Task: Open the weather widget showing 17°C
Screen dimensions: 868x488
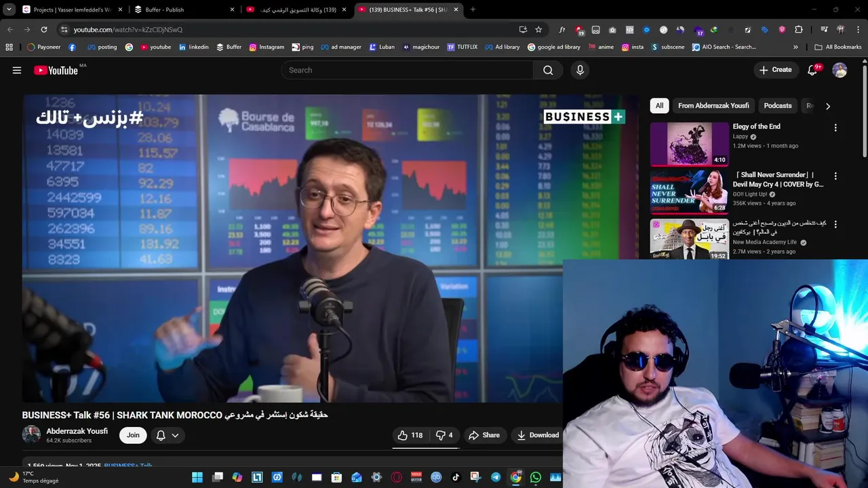Action: tap(34, 477)
